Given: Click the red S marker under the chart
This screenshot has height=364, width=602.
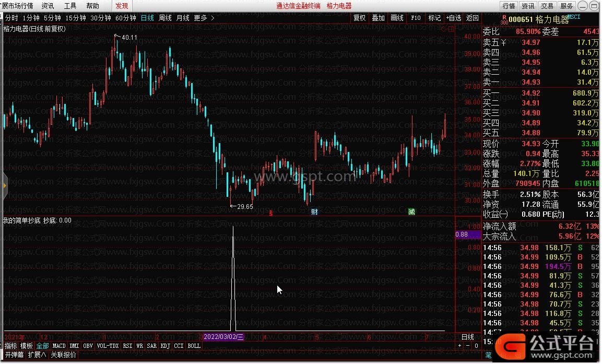Looking at the screenshot, I should (270, 213).
